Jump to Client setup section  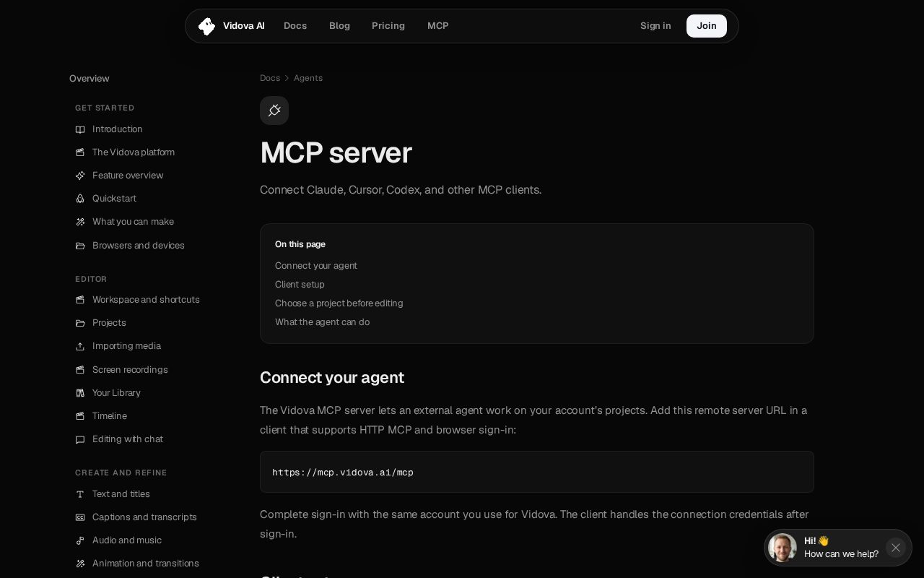[x=300, y=285]
